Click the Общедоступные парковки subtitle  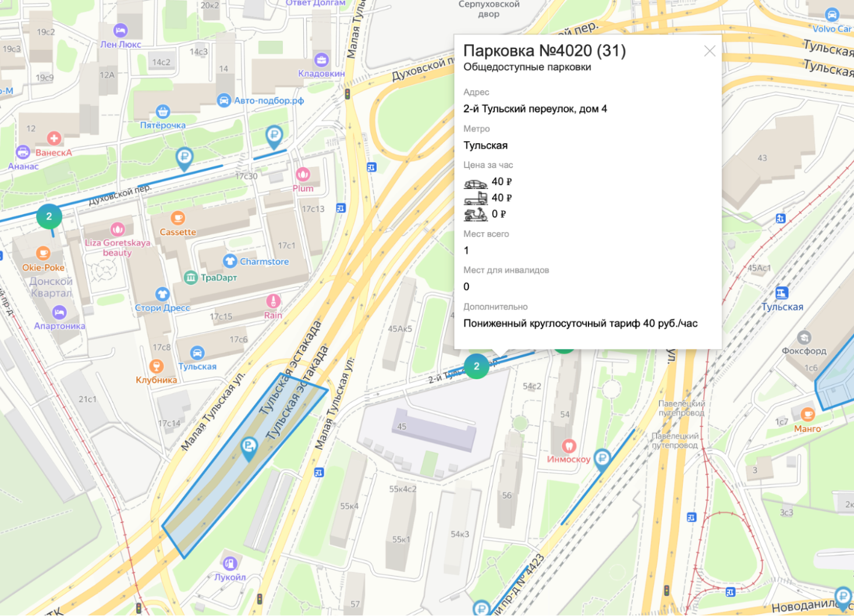(x=527, y=67)
